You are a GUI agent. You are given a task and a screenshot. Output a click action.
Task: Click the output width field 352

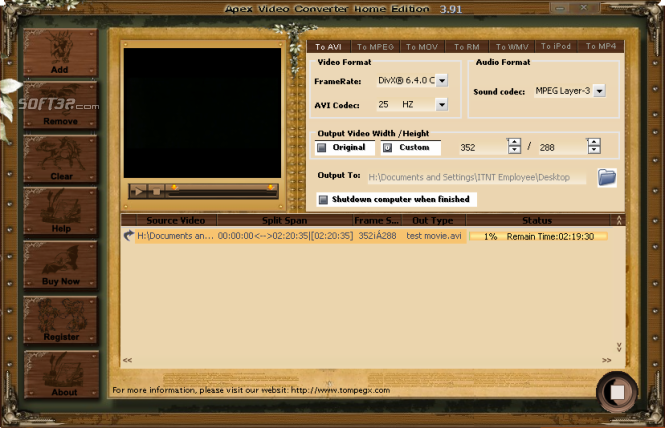click(482, 148)
